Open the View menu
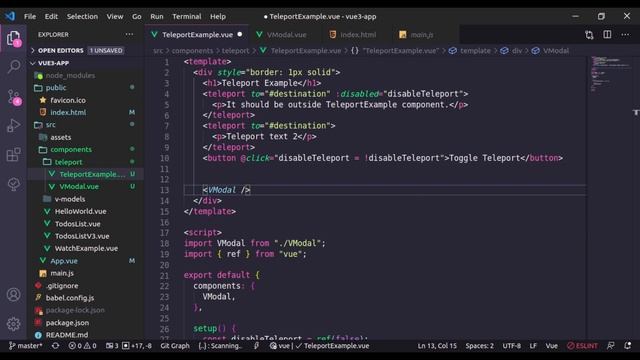The image size is (640, 360). 115,16
